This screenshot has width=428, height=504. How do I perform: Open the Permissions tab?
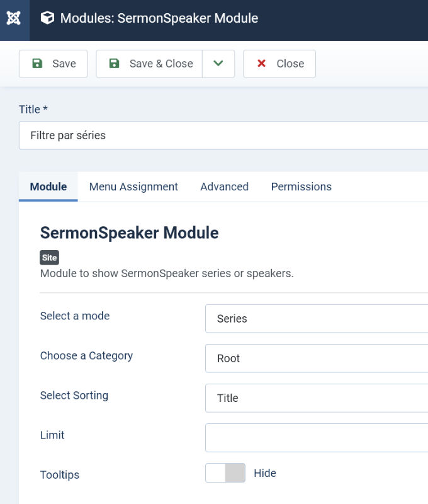tap(301, 186)
